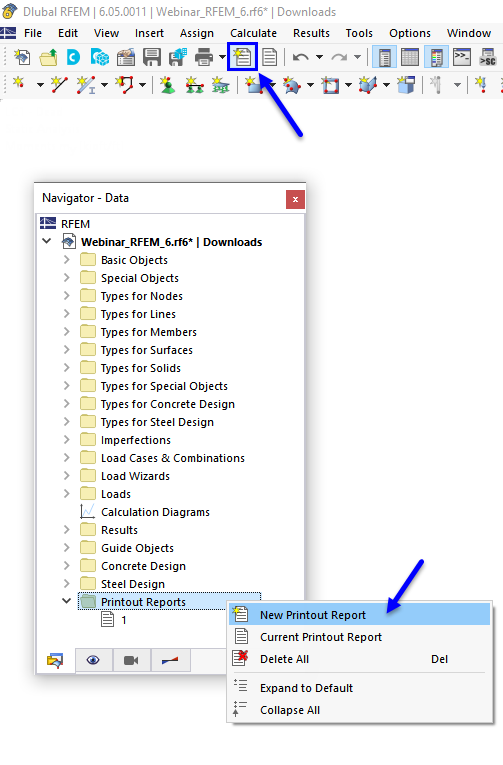This screenshot has width=503, height=765.
Task: Open the New Member dropdown arrow
Action: tap(104, 85)
